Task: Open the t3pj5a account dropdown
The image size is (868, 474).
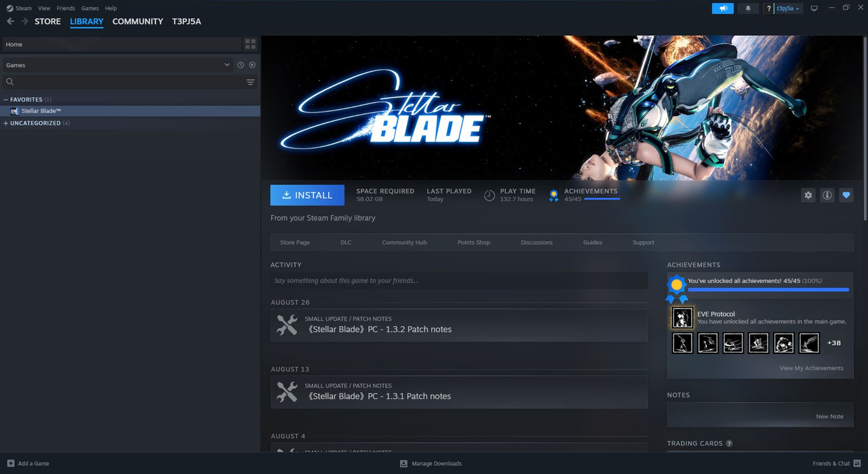Action: [x=788, y=8]
